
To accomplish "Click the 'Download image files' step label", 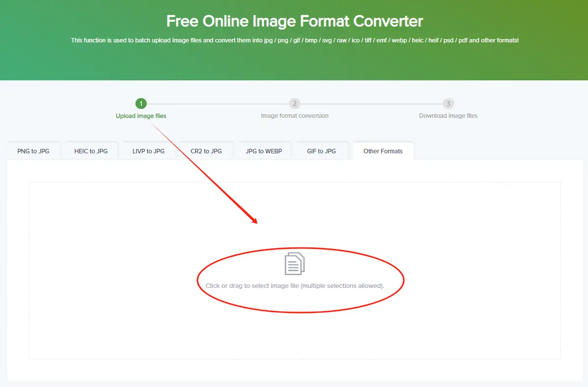I will pyautogui.click(x=448, y=116).
